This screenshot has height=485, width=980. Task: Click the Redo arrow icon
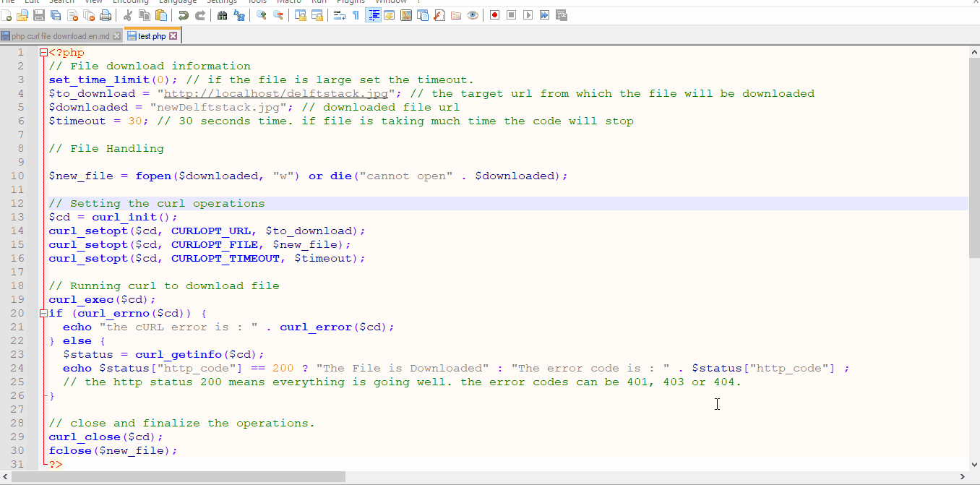tap(200, 15)
